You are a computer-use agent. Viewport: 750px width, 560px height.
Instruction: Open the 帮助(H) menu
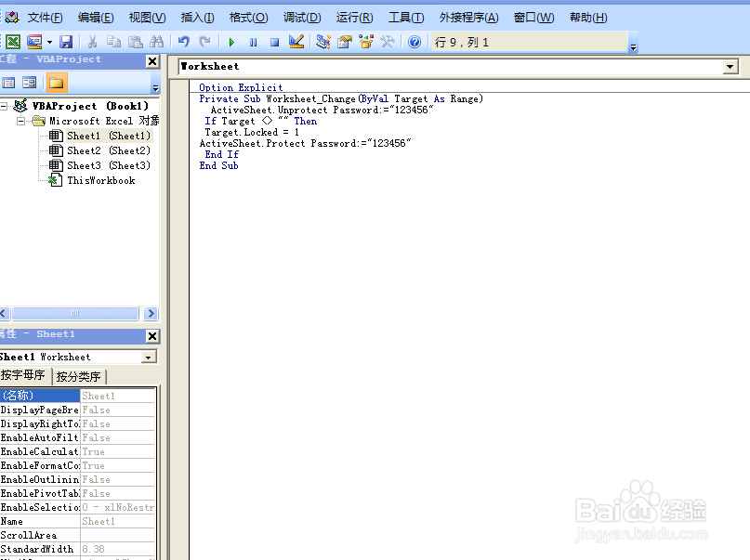click(588, 18)
